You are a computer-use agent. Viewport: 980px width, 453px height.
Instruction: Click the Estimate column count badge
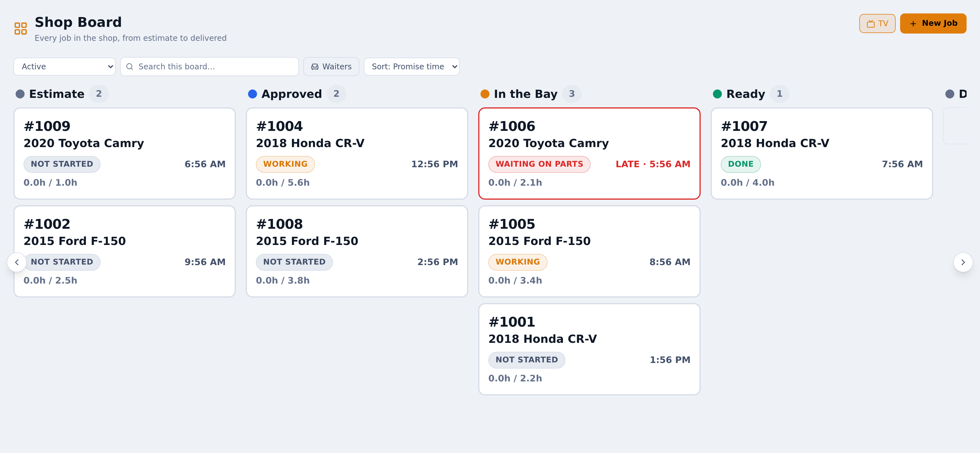(99, 94)
